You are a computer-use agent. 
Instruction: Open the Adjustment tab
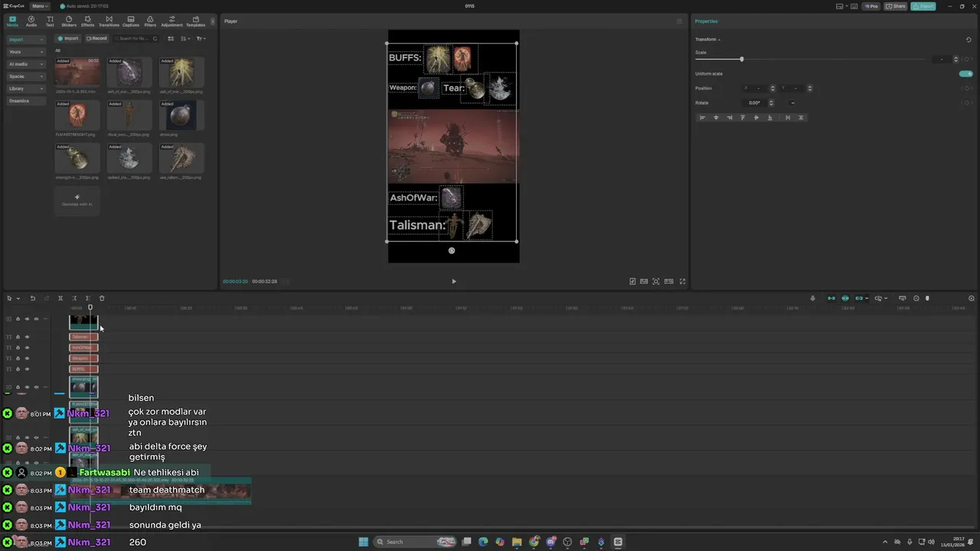pos(171,21)
